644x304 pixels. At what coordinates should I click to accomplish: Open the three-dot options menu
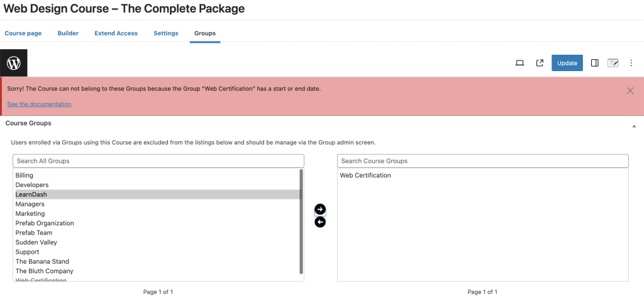631,63
